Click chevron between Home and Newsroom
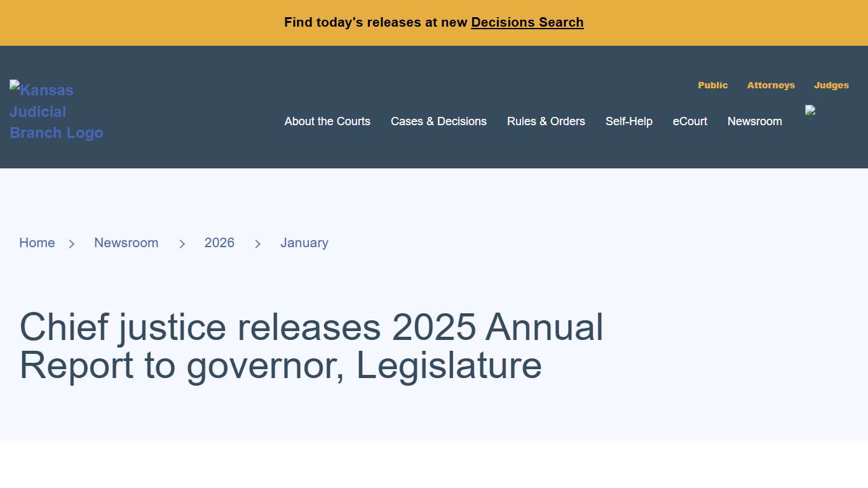Screen dimensions: 868x488 coord(72,243)
